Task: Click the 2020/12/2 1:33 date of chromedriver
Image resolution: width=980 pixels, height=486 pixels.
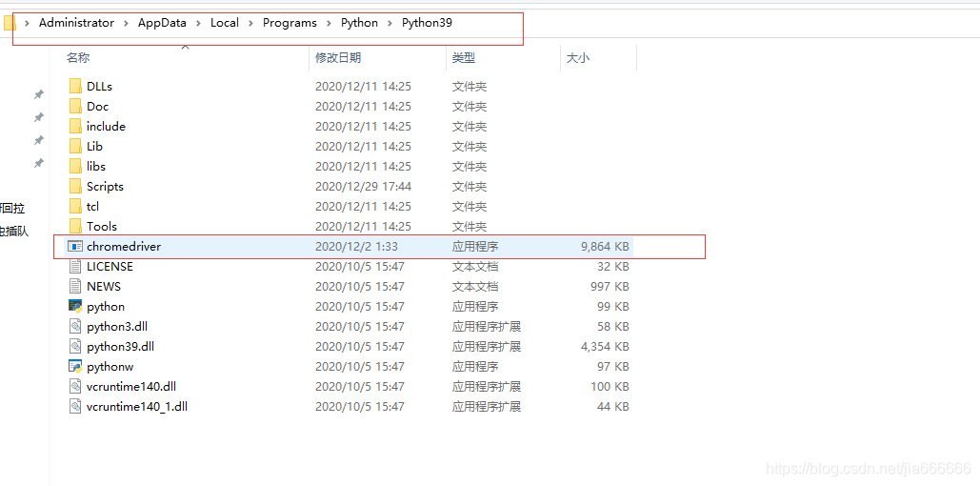Action: 356,247
